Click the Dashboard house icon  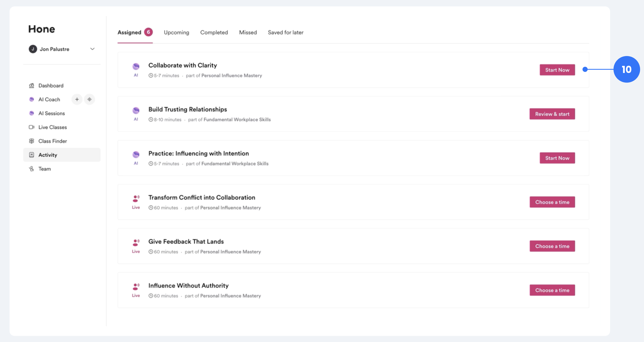pos(32,85)
